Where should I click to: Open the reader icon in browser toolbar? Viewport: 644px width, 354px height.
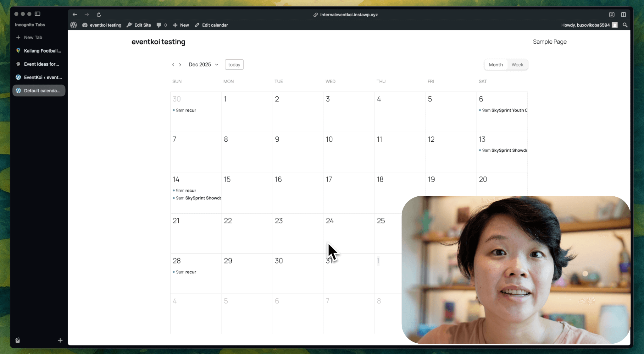pyautogui.click(x=612, y=14)
